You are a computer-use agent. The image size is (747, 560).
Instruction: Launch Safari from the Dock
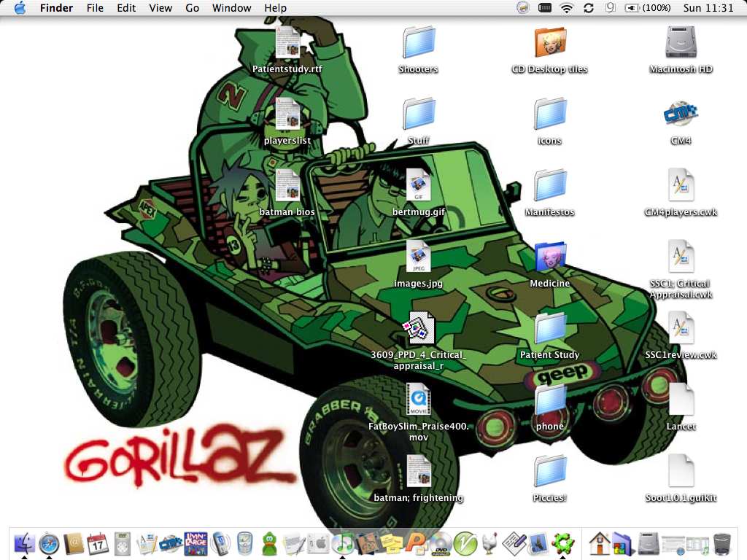coord(49,543)
